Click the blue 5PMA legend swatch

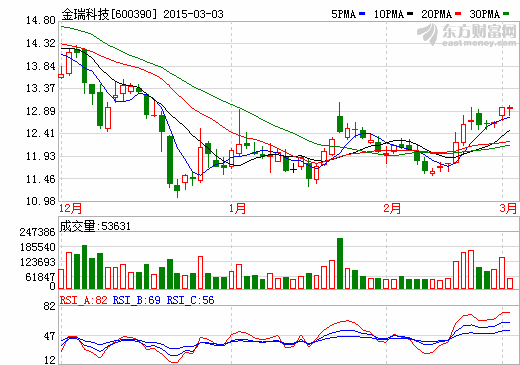362,14
